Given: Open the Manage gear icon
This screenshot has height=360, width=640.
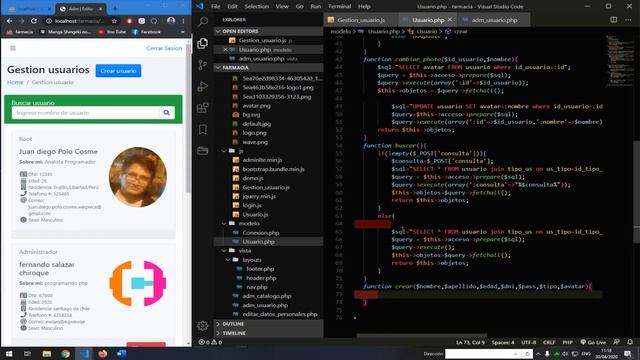Looking at the screenshot, I should pyautogui.click(x=202, y=325).
